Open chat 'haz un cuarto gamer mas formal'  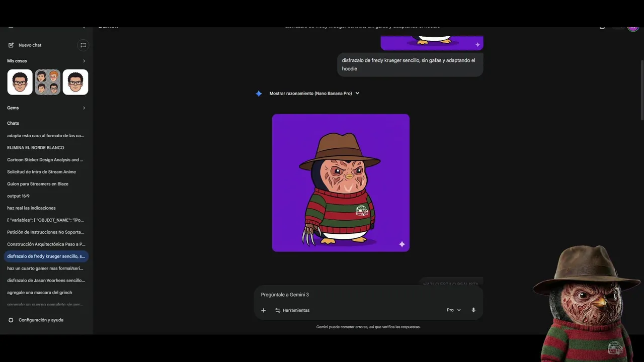click(x=46, y=268)
